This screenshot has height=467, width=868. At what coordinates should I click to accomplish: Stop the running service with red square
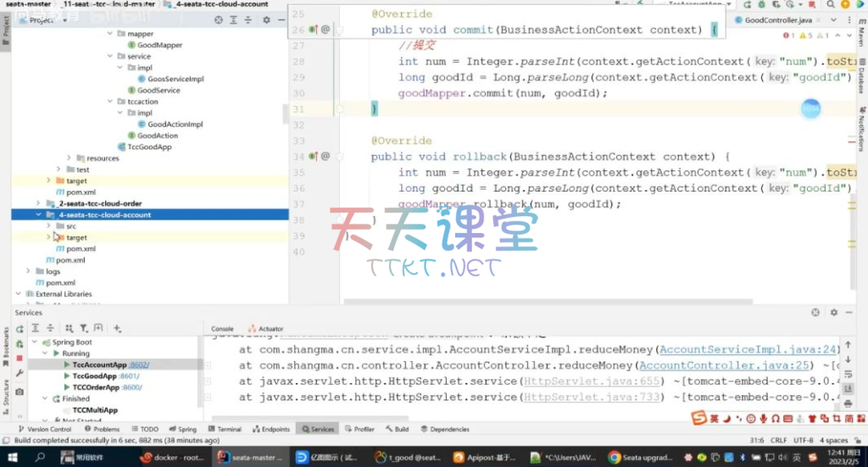[x=19, y=358]
